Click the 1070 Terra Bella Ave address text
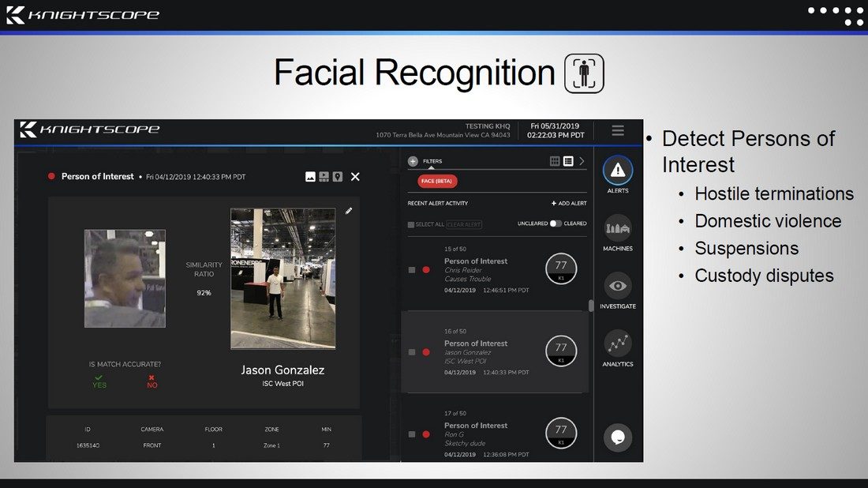Screen dimensions: 868x488 coord(443,135)
